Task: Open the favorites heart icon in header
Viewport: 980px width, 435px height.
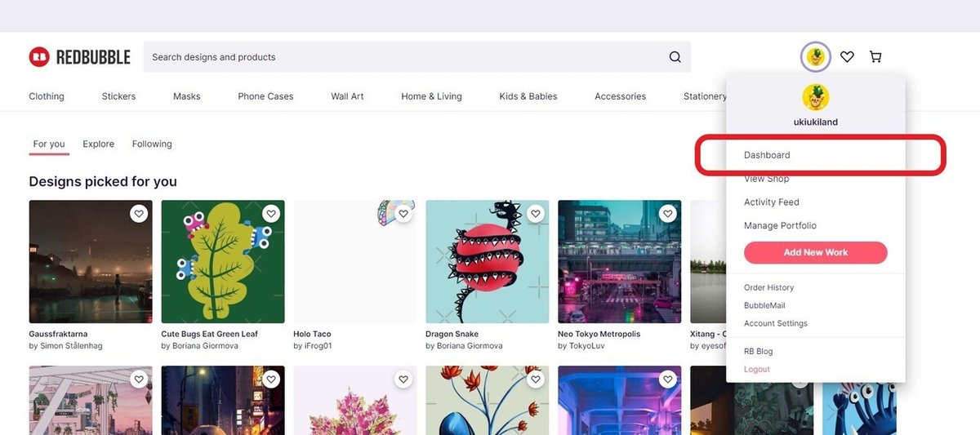Action: [847, 56]
